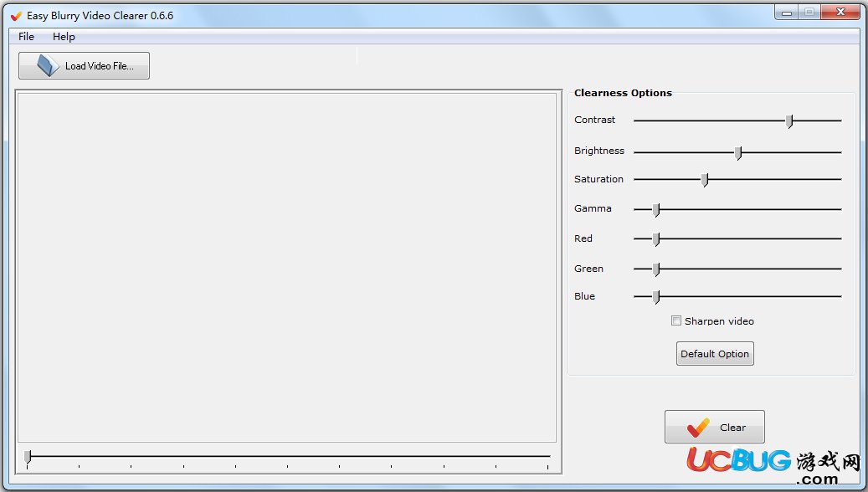Click the Saturation slider handle
Viewport: 868px width, 492px height.
tap(705, 180)
